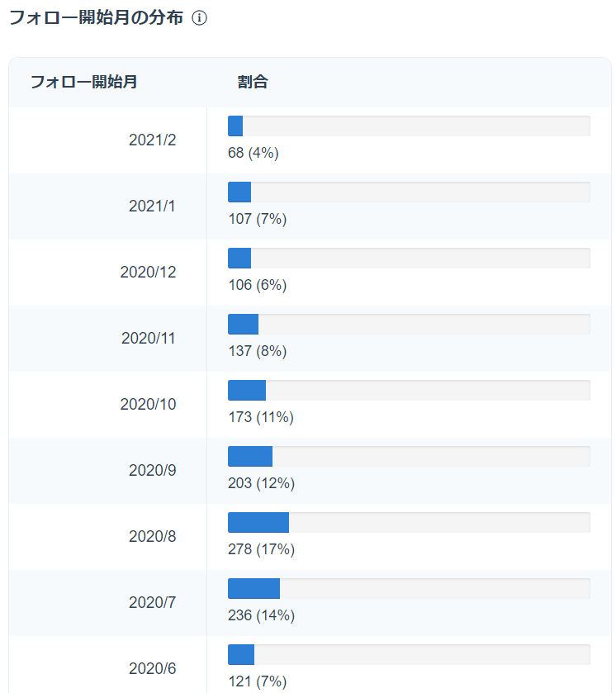
Task: Click the フォロー開始月 column header
Action: [84, 82]
